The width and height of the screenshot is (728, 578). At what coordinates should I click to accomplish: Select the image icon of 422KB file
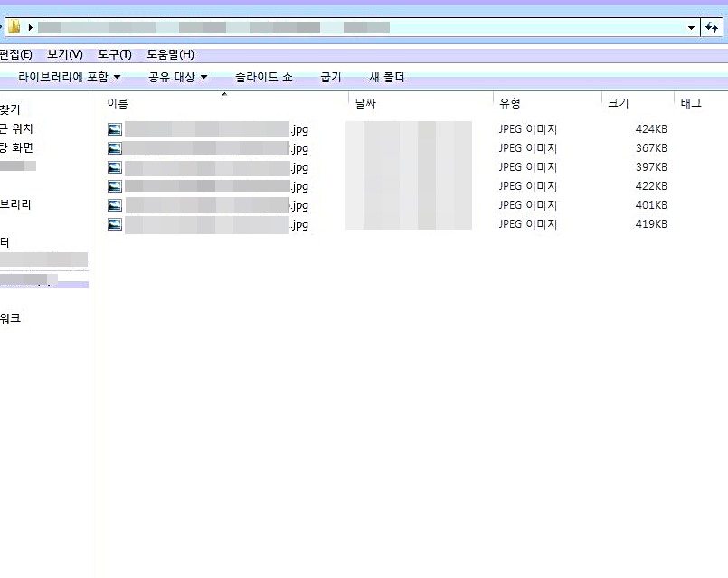click(115, 186)
